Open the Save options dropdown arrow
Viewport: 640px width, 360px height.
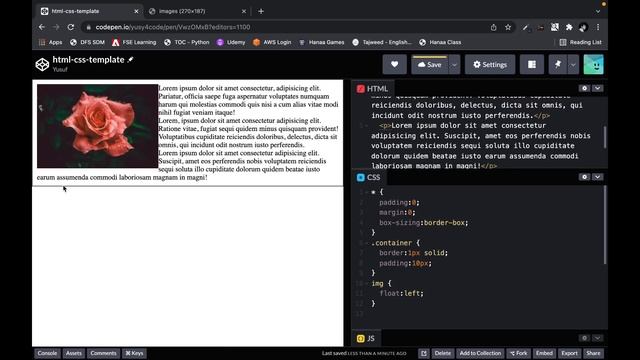click(x=454, y=65)
